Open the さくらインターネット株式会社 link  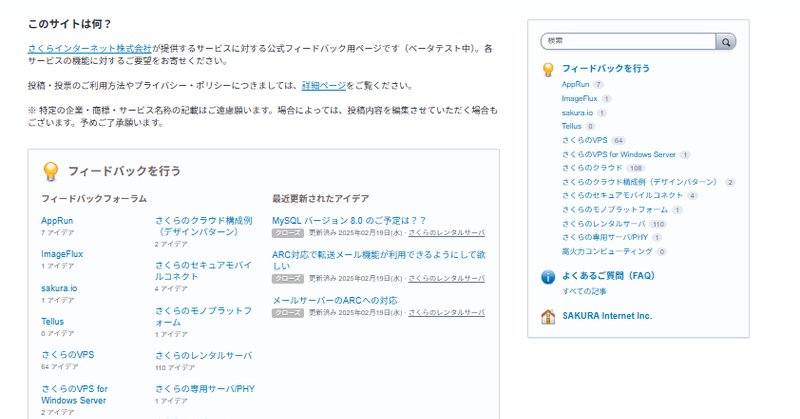pyautogui.click(x=90, y=48)
